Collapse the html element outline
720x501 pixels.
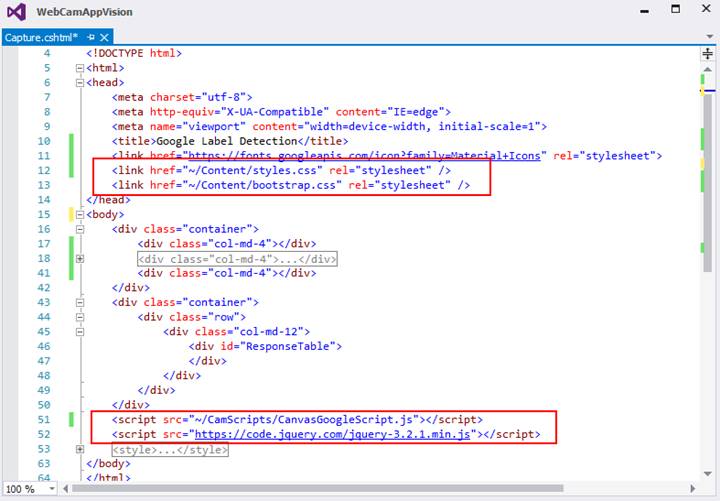tap(80, 68)
